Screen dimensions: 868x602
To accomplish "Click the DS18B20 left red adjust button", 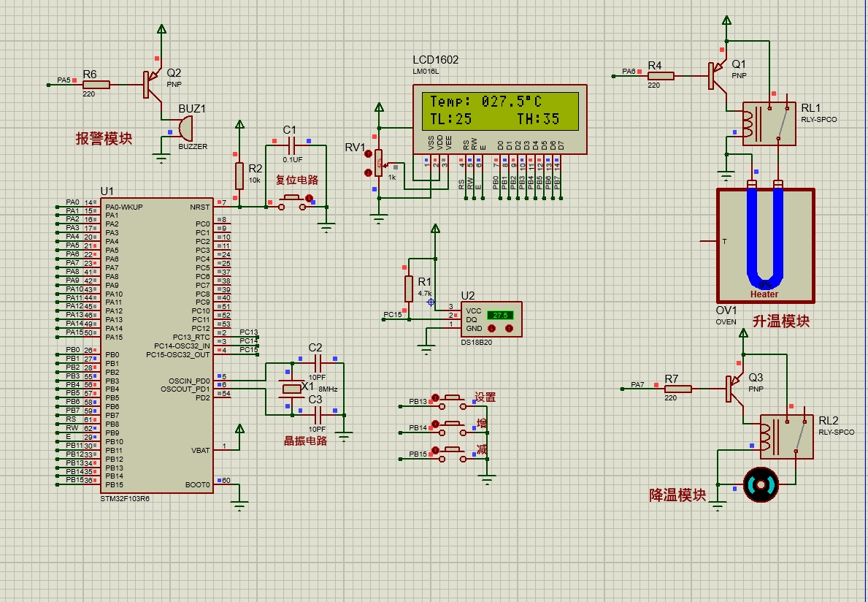I will tap(491, 329).
